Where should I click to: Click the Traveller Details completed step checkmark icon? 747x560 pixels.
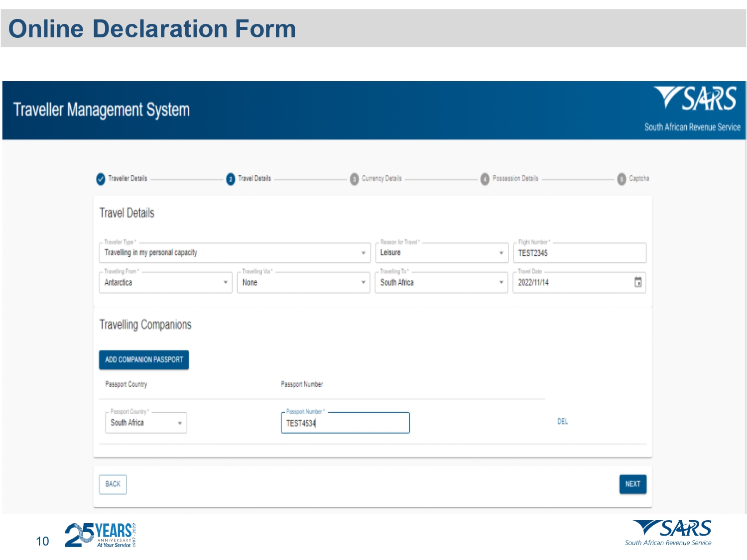(101, 179)
